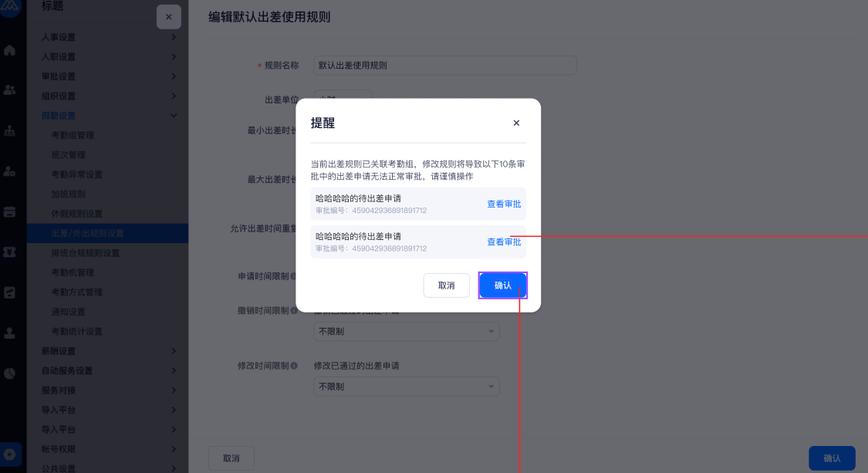Confirm the reminder dialog with 确认
The image size is (868, 473).
[x=502, y=285]
